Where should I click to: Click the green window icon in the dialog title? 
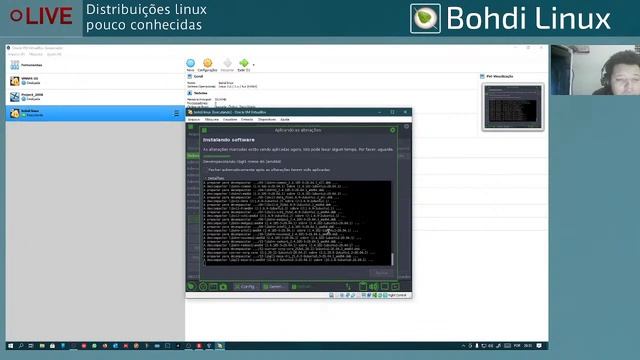coord(204,130)
